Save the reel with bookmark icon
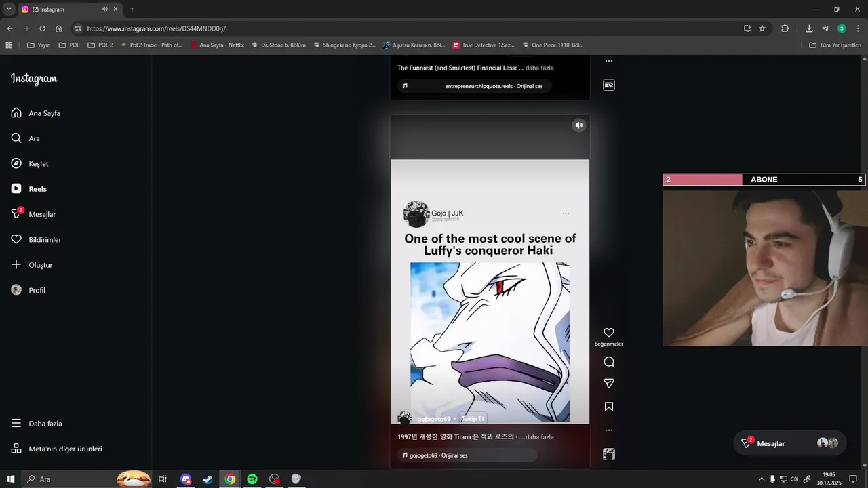Viewport: 868px width, 488px height. (x=609, y=407)
